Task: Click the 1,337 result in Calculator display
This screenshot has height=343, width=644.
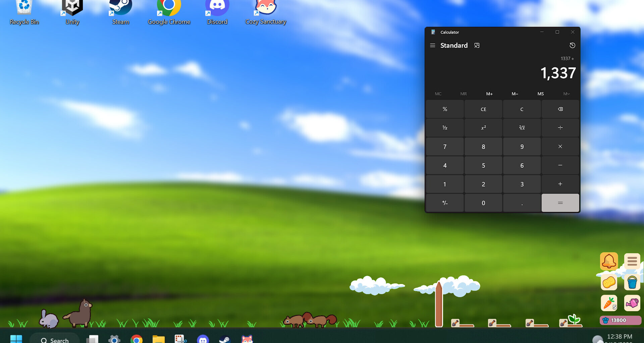Action: click(x=558, y=73)
